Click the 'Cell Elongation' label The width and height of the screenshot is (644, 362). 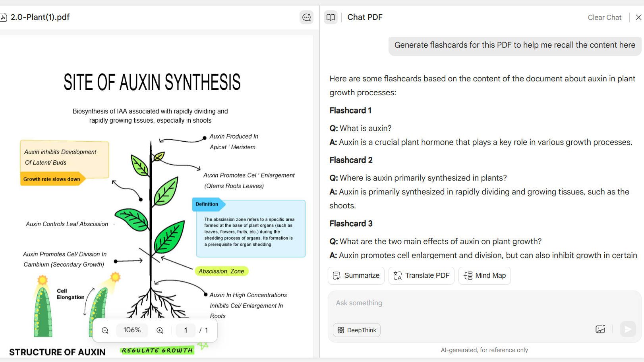tap(70, 294)
